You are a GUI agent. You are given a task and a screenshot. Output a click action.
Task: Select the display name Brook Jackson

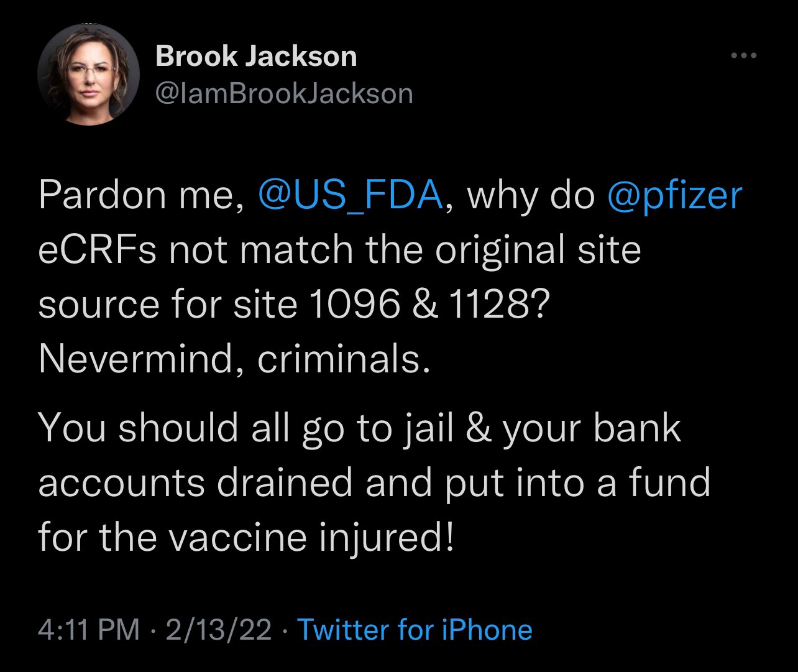click(x=256, y=55)
